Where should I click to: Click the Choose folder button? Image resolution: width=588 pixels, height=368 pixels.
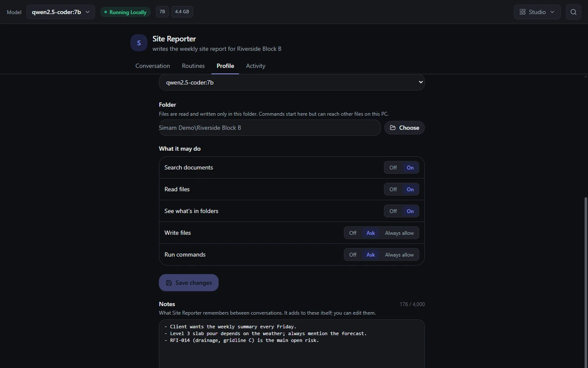click(404, 128)
